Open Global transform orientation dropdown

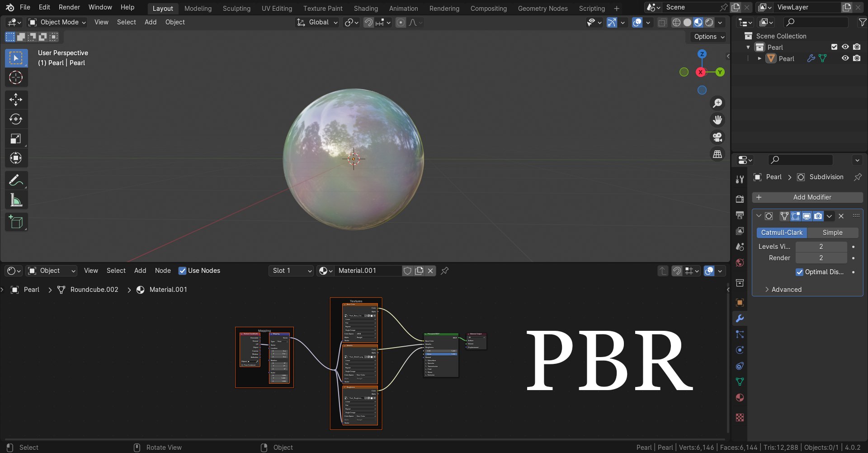pos(317,22)
